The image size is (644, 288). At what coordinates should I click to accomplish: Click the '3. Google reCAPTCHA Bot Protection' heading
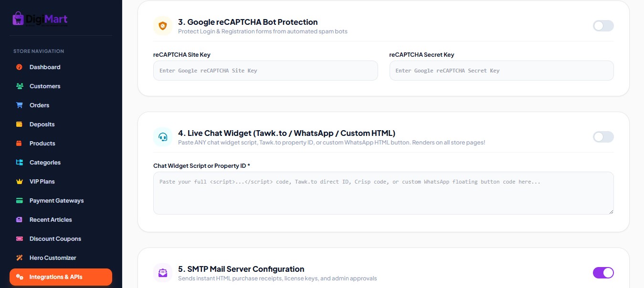pos(248,22)
